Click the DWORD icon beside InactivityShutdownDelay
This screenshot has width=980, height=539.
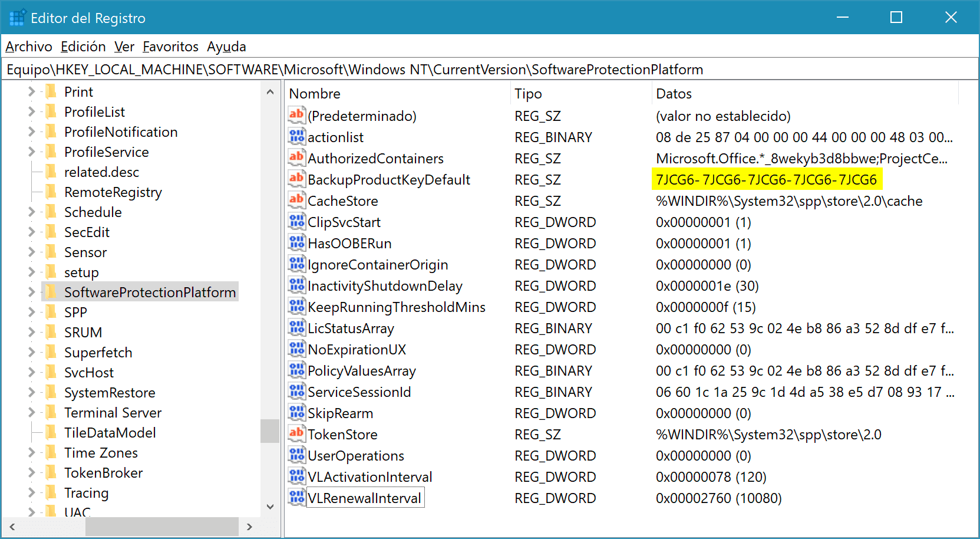(x=296, y=285)
